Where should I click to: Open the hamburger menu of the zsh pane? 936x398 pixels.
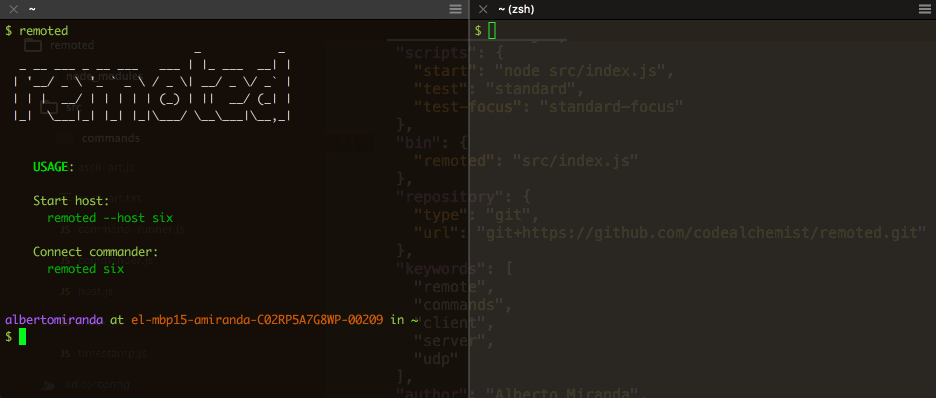[x=925, y=9]
